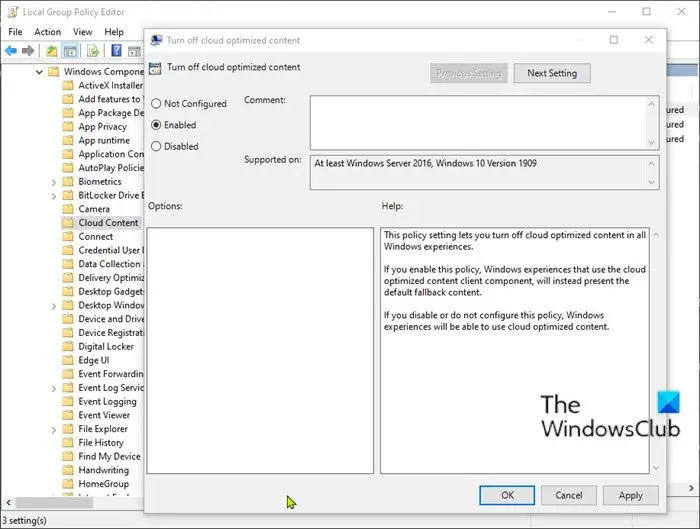Image resolution: width=700 pixels, height=529 pixels.
Task: Click the HomeGroup folder icon
Action: (68, 484)
